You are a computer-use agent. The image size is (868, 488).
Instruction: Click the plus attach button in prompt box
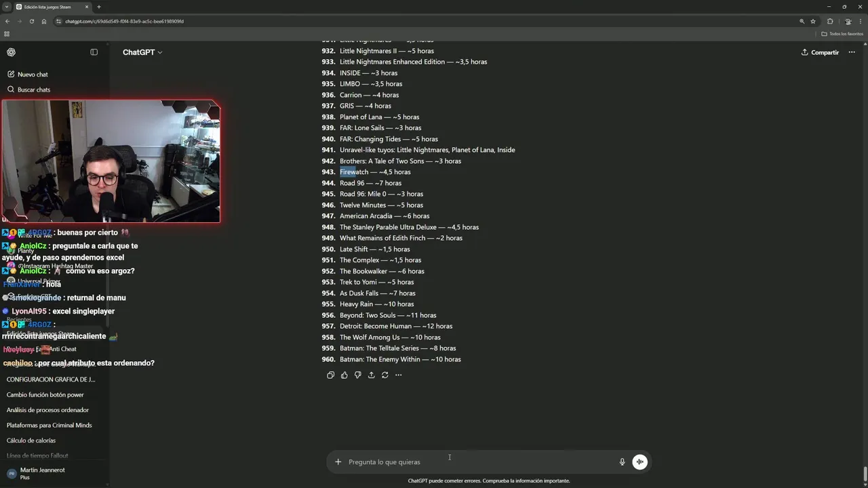pyautogui.click(x=338, y=462)
